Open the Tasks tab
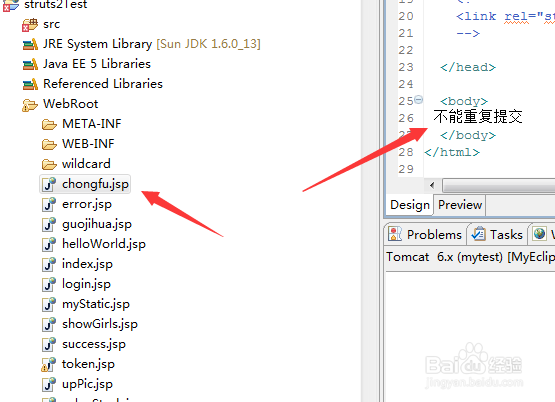This screenshot has height=402, width=555. (499, 234)
